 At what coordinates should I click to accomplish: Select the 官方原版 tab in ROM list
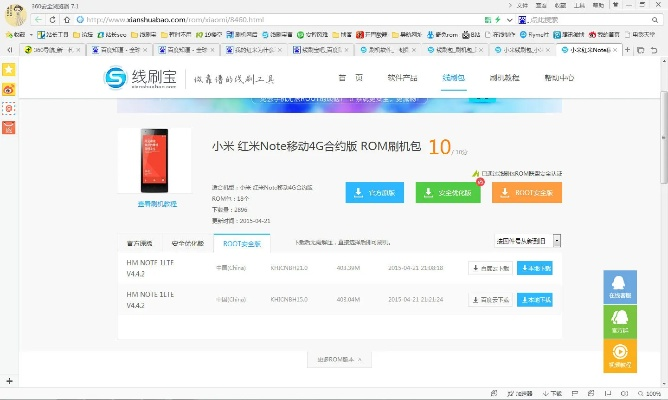(139, 243)
